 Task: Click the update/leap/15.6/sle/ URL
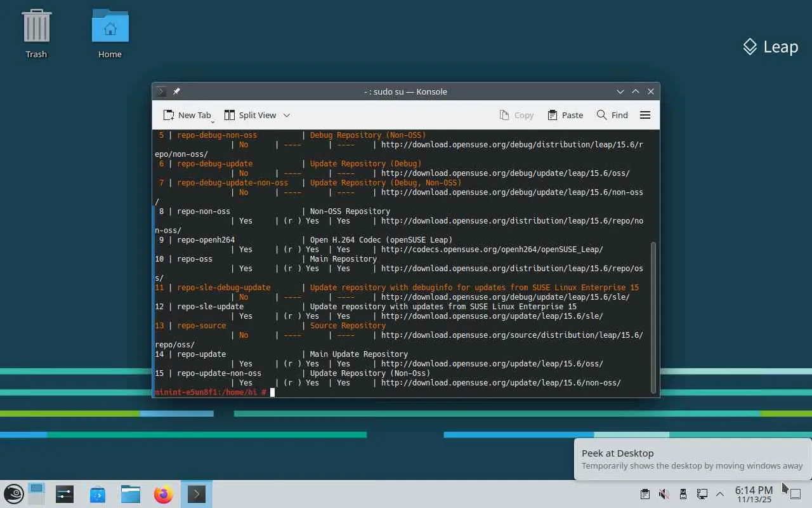[x=492, y=316]
